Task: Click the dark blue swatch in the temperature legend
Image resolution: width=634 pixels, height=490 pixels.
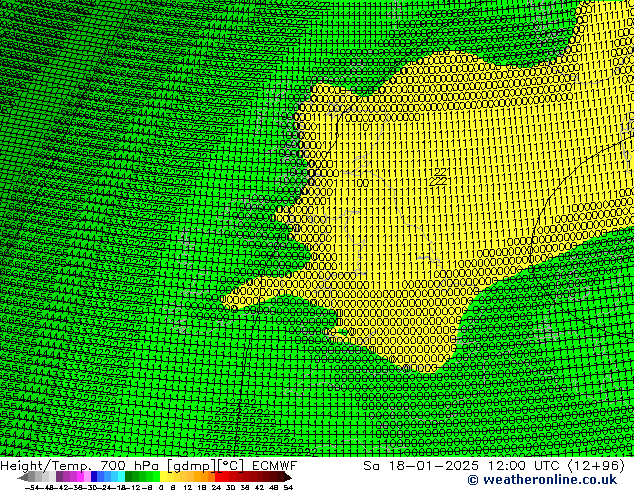Action: click(94, 477)
